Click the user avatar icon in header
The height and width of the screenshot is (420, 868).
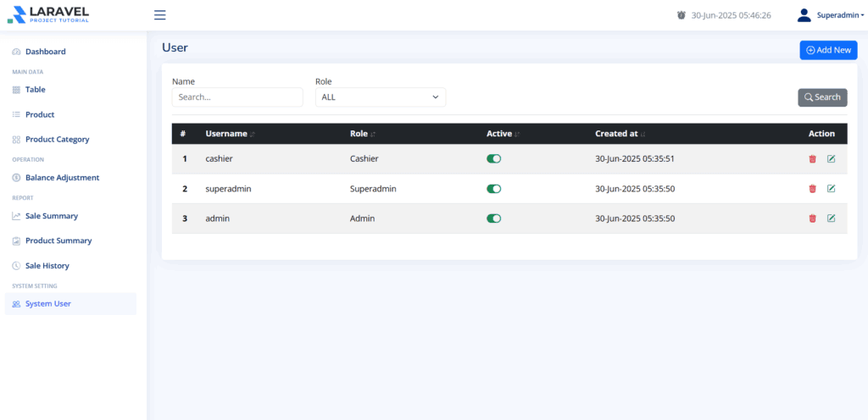click(x=804, y=15)
